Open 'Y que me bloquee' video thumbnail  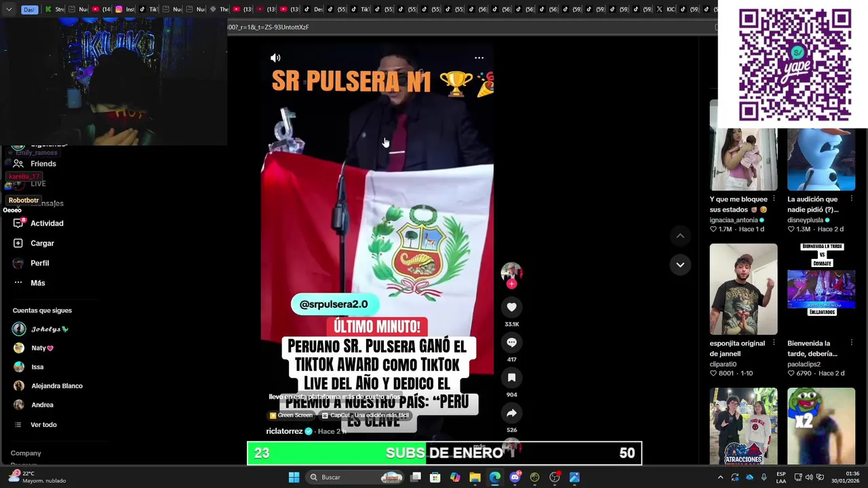(743, 145)
